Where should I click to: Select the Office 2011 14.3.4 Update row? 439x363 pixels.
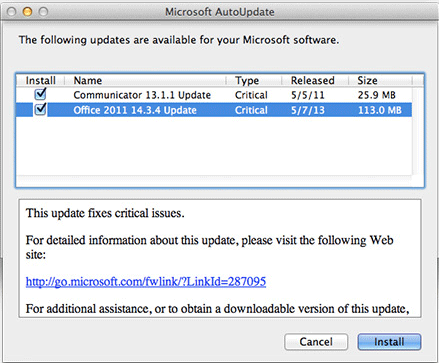coord(214,110)
